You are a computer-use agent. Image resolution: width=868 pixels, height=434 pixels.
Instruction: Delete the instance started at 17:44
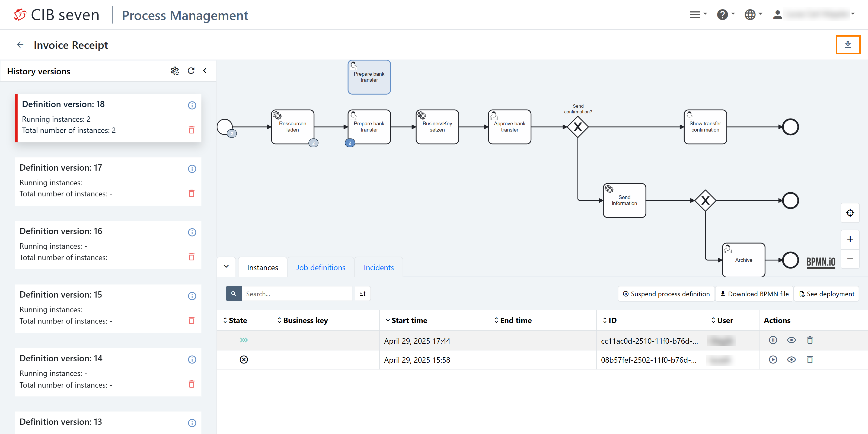(x=810, y=340)
